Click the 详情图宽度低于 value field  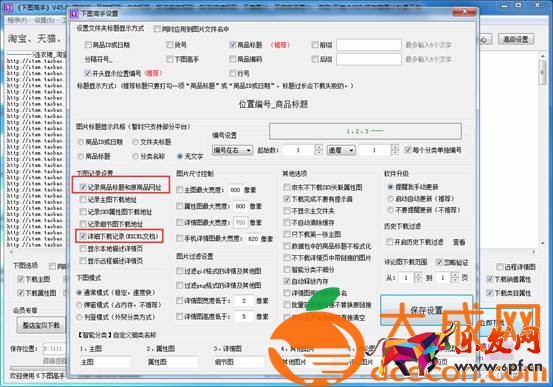coord(244,301)
